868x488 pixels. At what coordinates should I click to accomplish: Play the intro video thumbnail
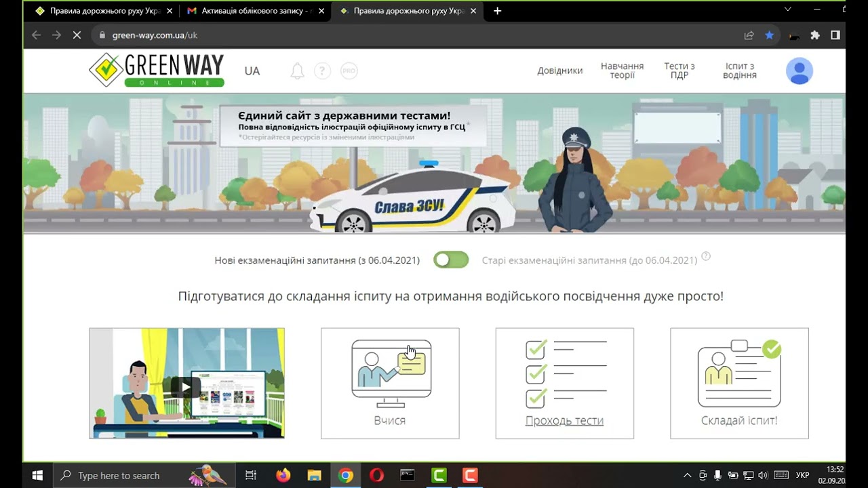pos(186,383)
